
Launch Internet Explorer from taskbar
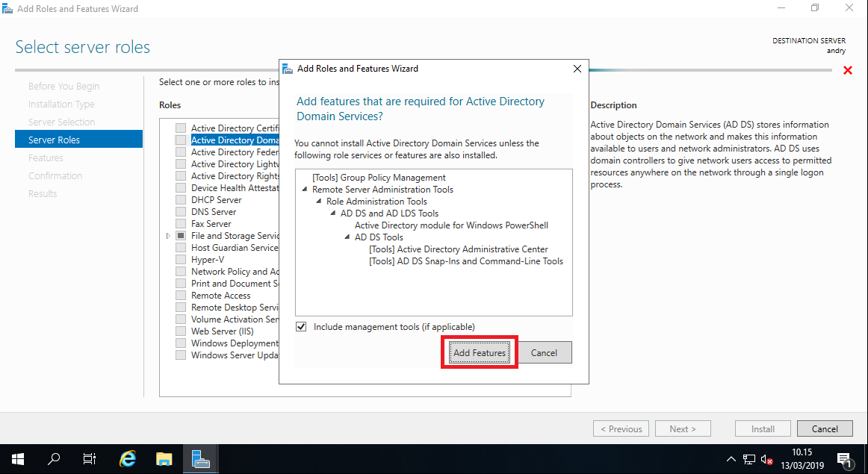click(127, 459)
